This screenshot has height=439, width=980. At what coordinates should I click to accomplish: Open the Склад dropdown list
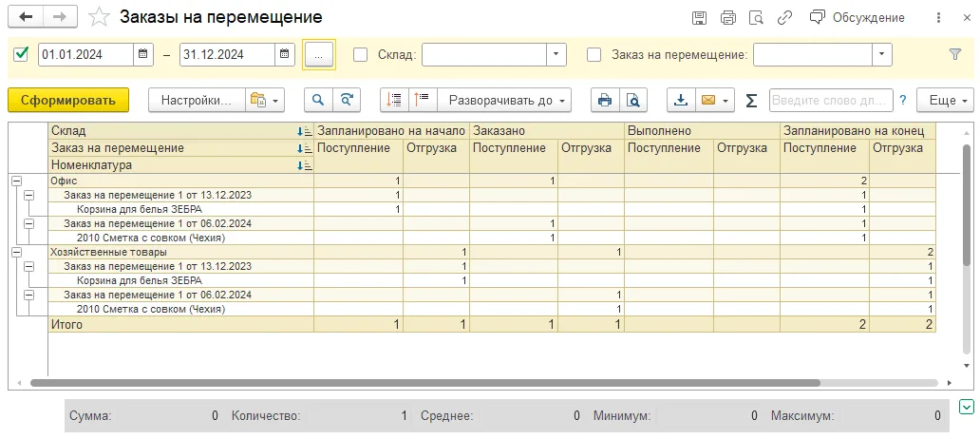point(556,54)
